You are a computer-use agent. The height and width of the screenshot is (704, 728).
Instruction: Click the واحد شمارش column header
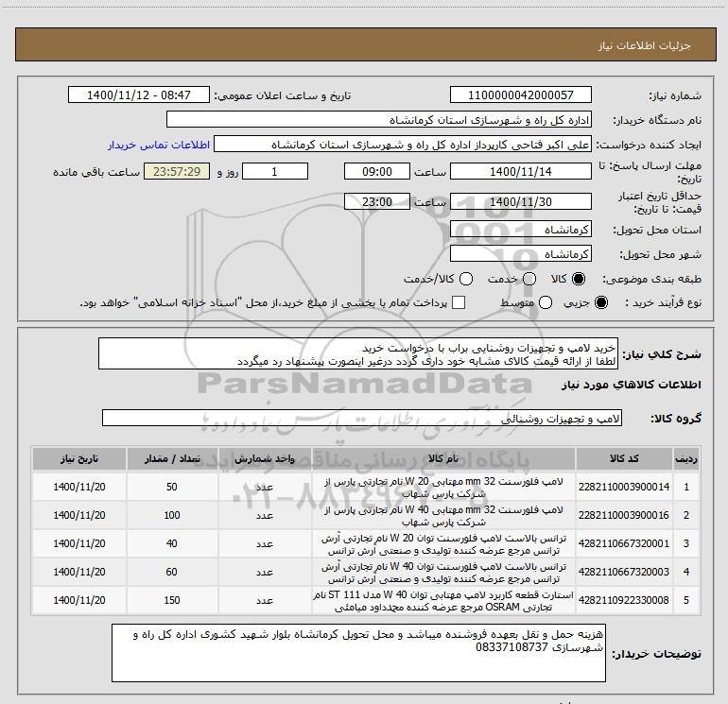(265, 459)
